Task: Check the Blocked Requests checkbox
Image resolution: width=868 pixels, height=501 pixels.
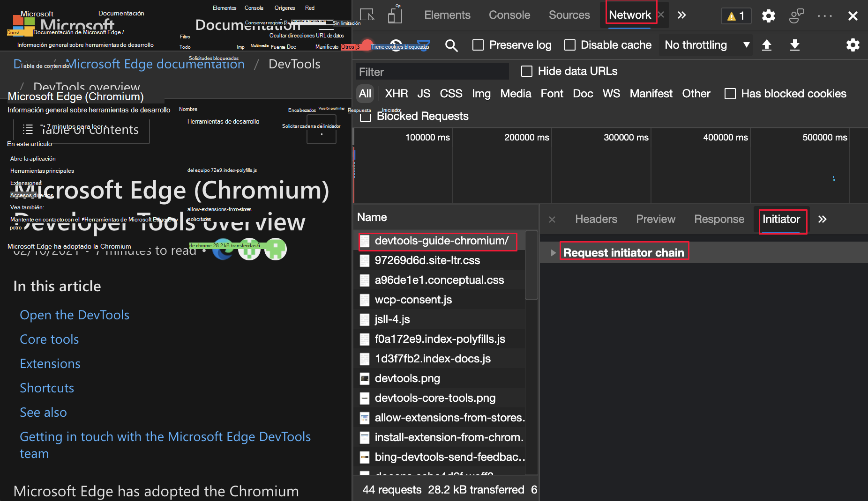Action: 366,116
